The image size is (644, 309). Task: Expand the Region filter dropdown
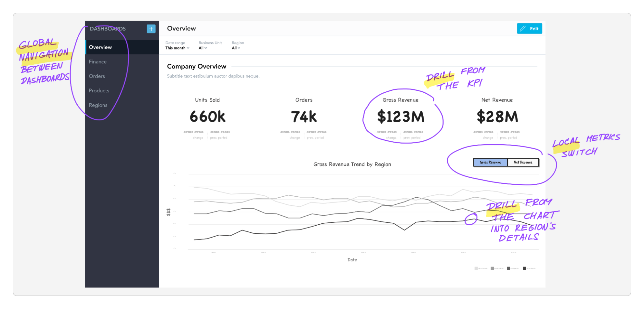click(236, 48)
